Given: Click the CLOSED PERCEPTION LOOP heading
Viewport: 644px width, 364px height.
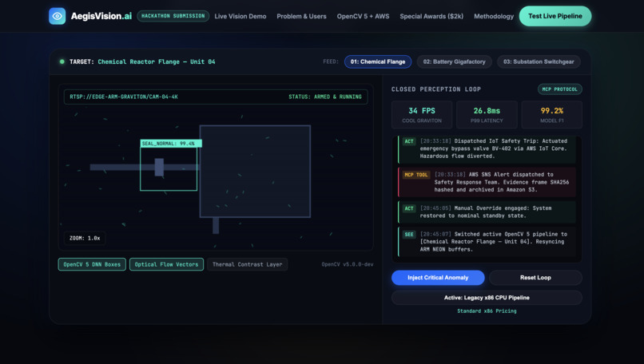Looking at the screenshot, I should tap(436, 89).
